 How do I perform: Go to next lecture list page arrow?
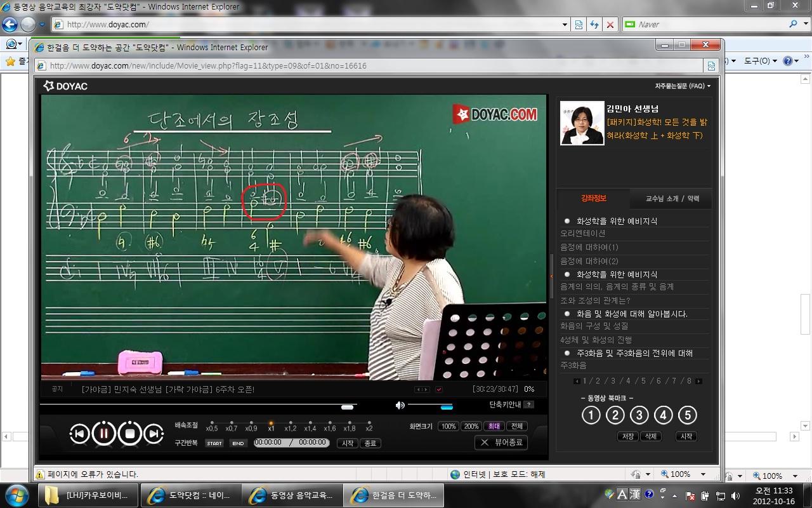(698, 382)
